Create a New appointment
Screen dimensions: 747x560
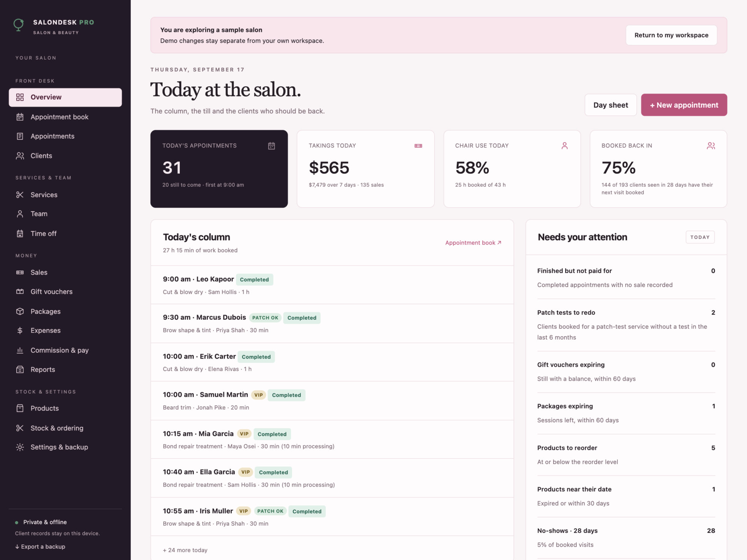(x=684, y=105)
